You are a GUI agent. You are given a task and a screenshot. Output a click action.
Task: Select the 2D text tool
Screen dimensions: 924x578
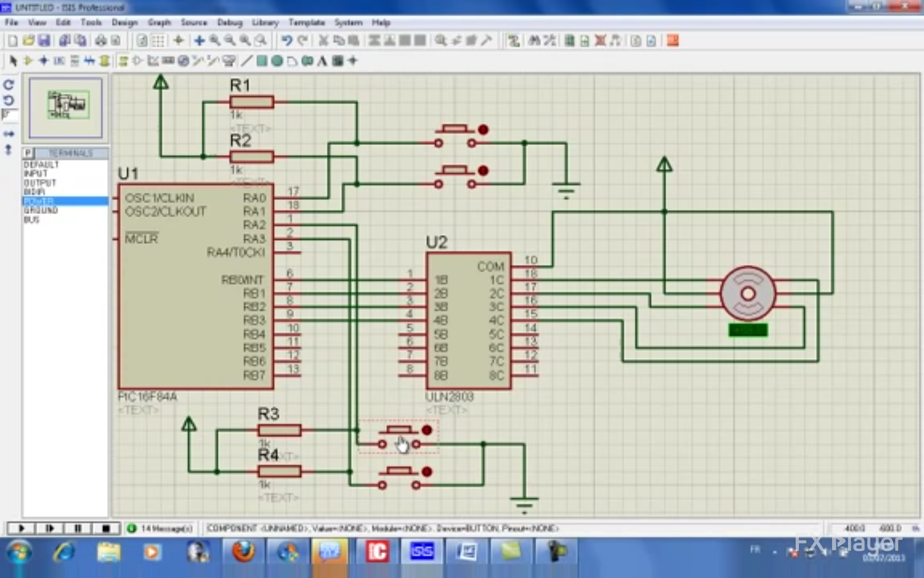[x=322, y=61]
